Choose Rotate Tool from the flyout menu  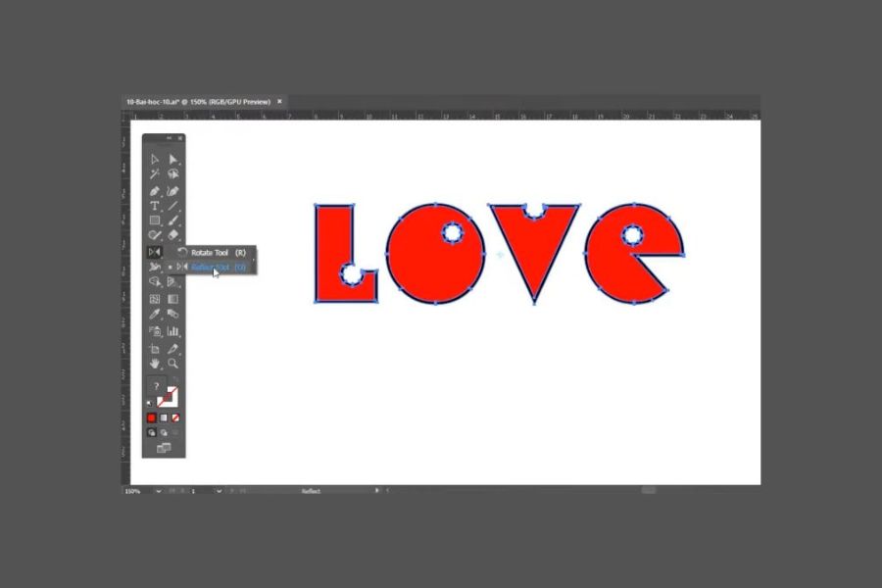point(218,253)
